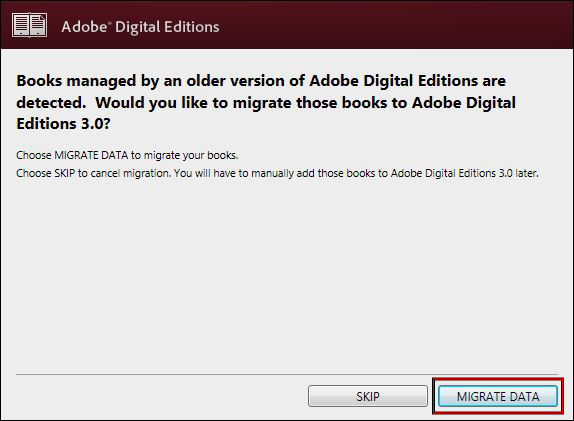Click the 'Choose SKIP to cancel migration' sentence
Screen dimensions: 574x421
(93, 173)
